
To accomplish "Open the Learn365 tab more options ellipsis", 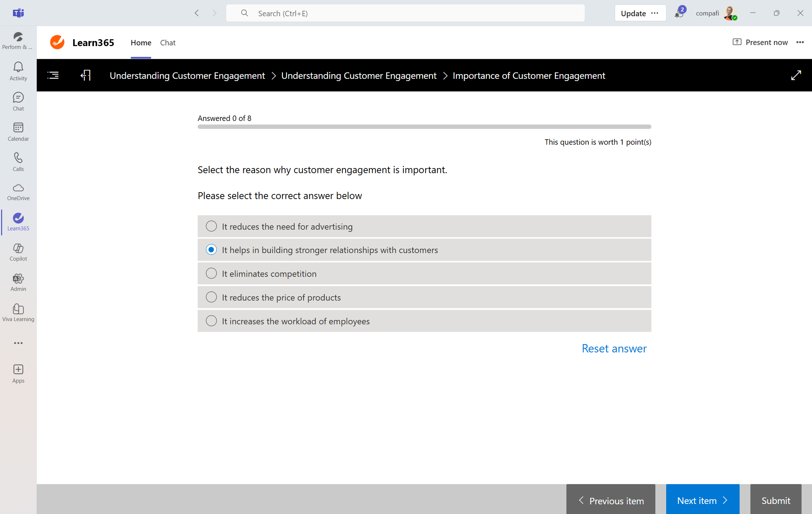I will click(x=800, y=42).
